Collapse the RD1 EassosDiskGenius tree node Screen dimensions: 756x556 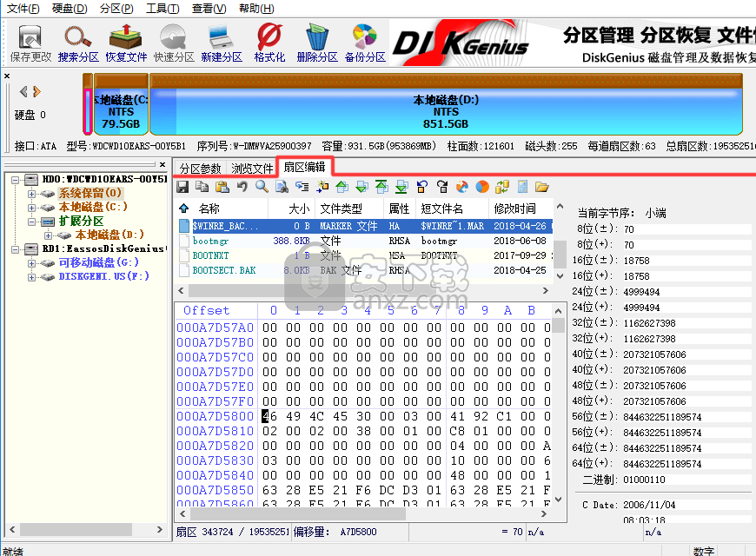(15, 249)
